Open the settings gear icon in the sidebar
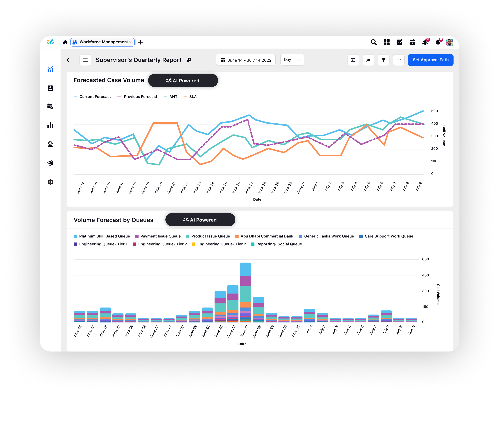 point(50,182)
